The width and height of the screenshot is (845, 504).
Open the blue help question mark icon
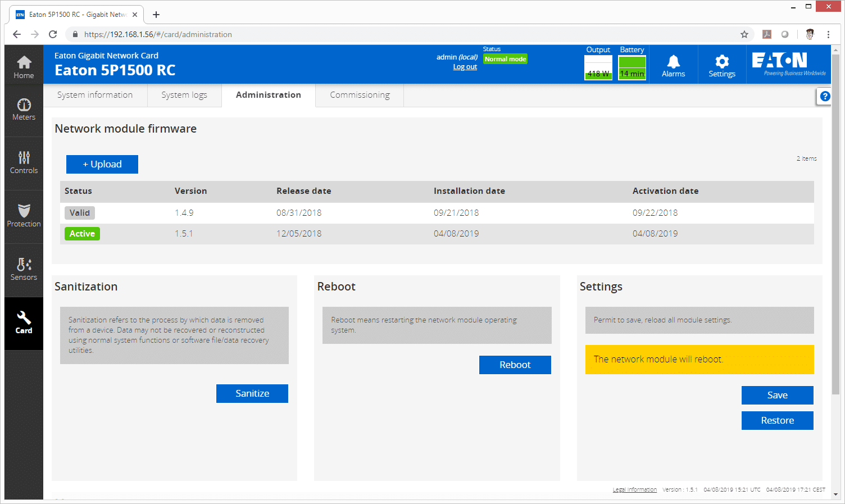click(825, 96)
